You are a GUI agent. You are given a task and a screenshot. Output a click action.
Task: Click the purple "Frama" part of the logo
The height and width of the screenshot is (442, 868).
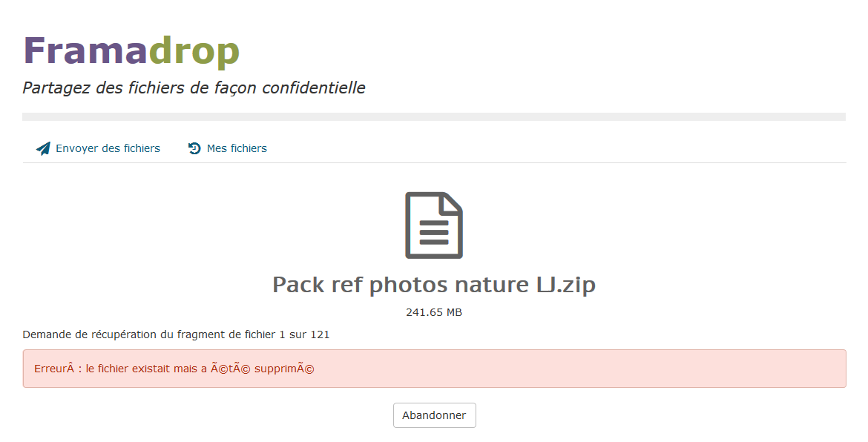pyautogui.click(x=82, y=50)
